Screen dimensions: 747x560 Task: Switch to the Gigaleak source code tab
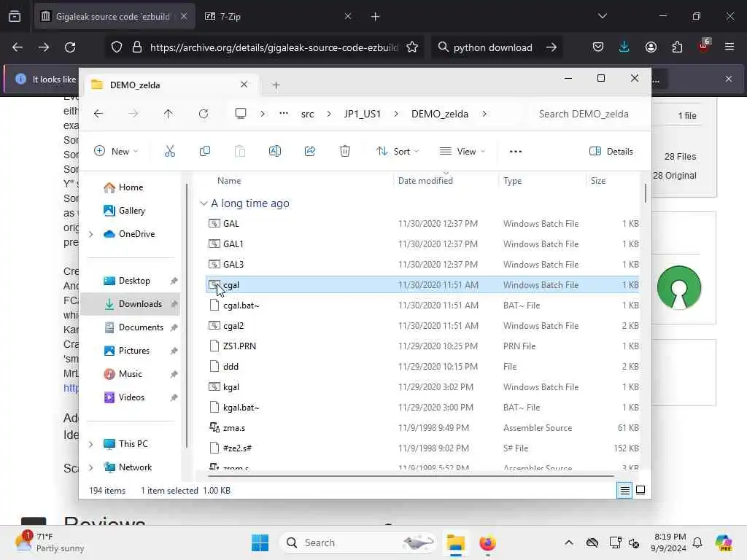click(115, 16)
